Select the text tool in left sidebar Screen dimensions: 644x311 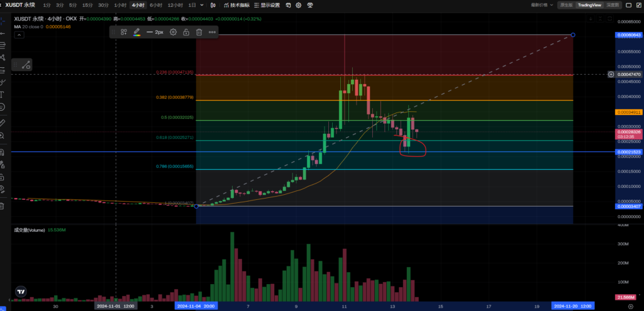point(3,95)
